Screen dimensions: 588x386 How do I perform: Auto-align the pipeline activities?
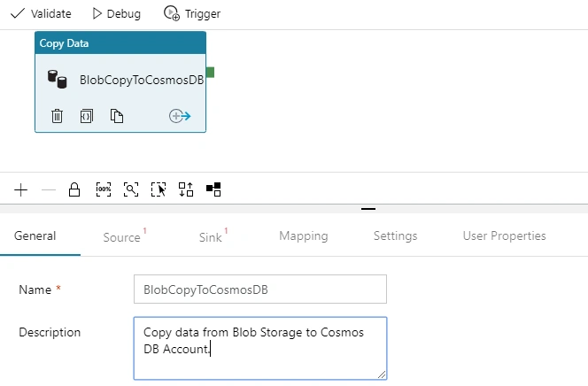[186, 189]
